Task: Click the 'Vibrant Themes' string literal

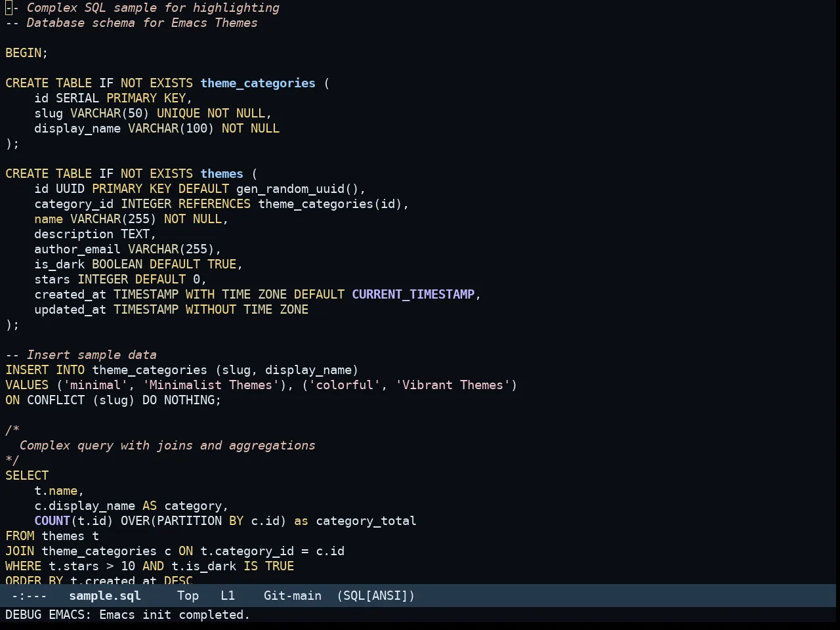Action: coord(453,385)
